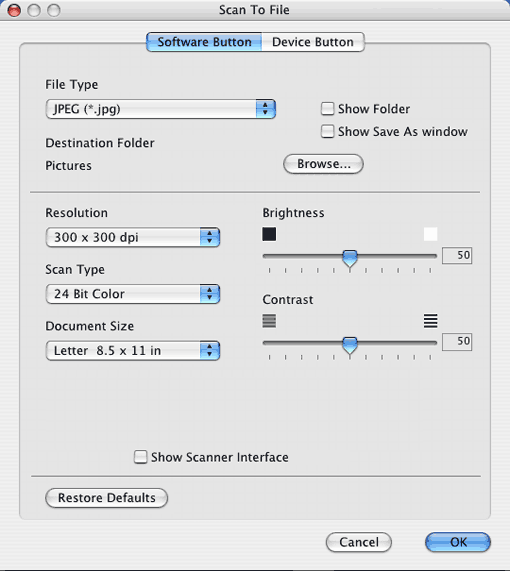Viewport: 510px width, 571px height.
Task: Tick the Show Save As window checkbox
Action: coord(327,131)
